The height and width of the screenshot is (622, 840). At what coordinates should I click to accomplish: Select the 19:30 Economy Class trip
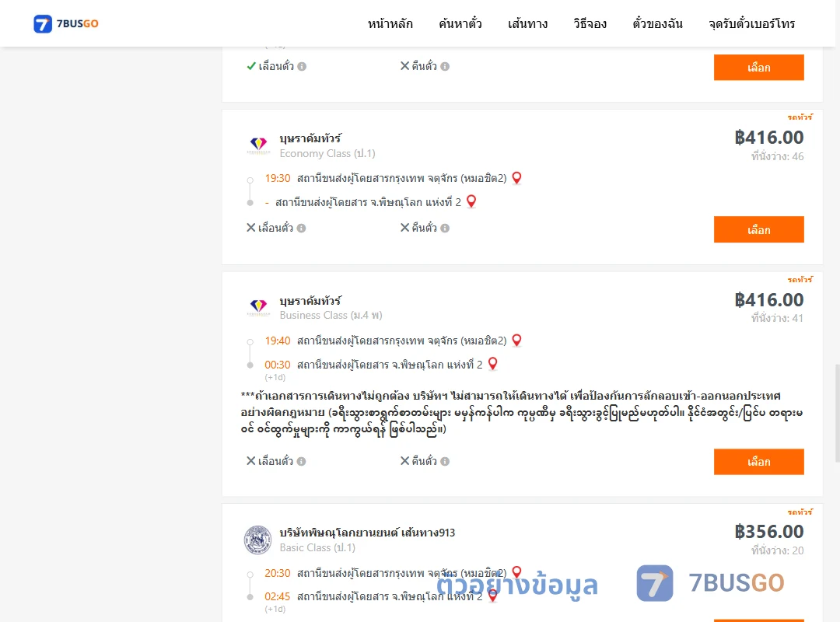(x=758, y=229)
